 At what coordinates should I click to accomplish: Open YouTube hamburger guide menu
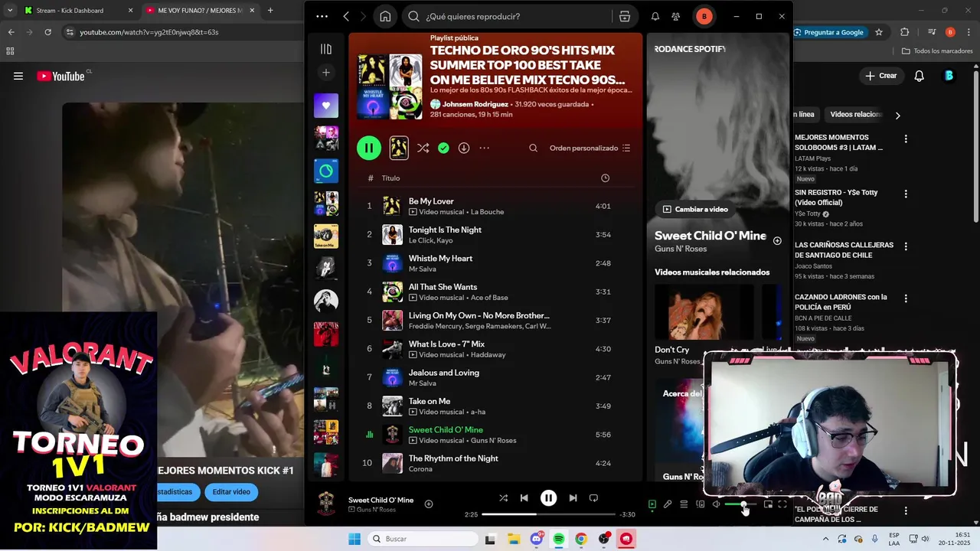(x=18, y=76)
